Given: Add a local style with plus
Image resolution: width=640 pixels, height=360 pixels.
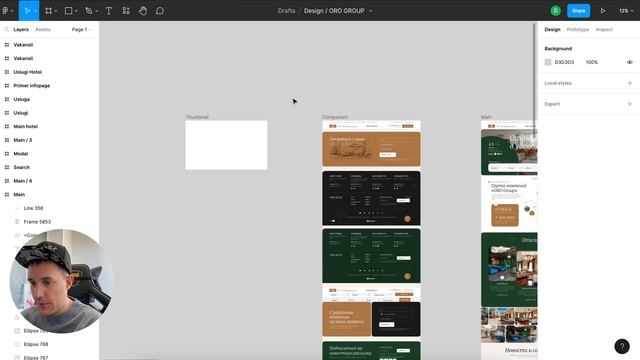Looking at the screenshot, I should point(629,83).
